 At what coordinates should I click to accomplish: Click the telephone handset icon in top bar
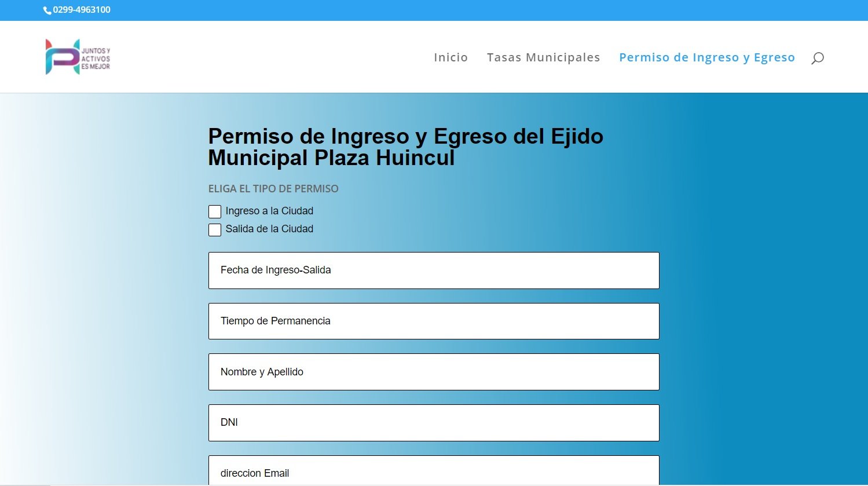(x=47, y=10)
